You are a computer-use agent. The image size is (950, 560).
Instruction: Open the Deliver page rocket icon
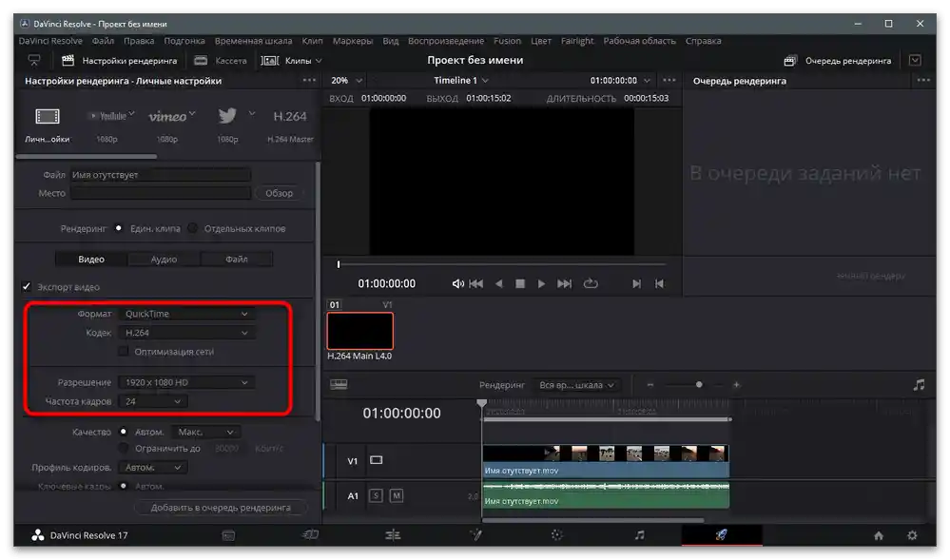(x=722, y=535)
